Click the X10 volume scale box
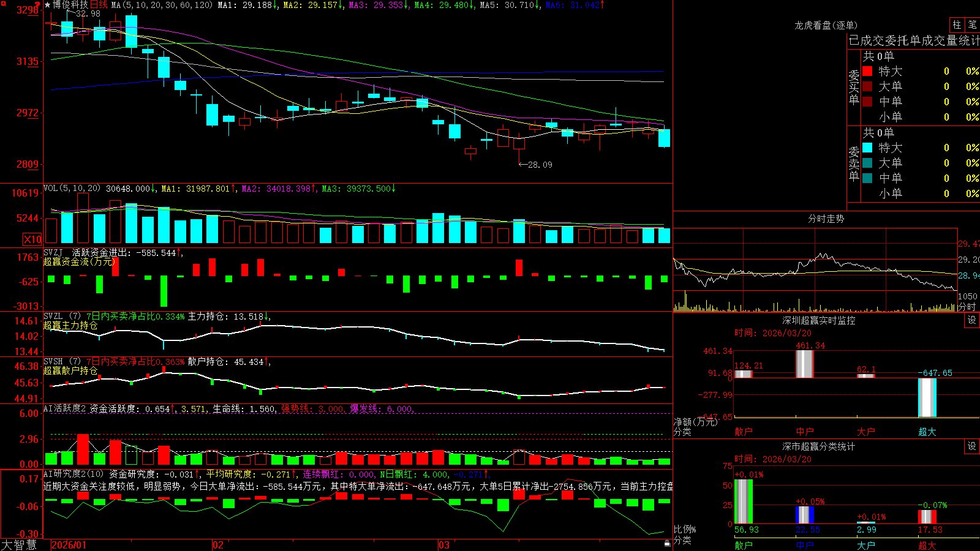The width and height of the screenshot is (980, 551). (32, 239)
